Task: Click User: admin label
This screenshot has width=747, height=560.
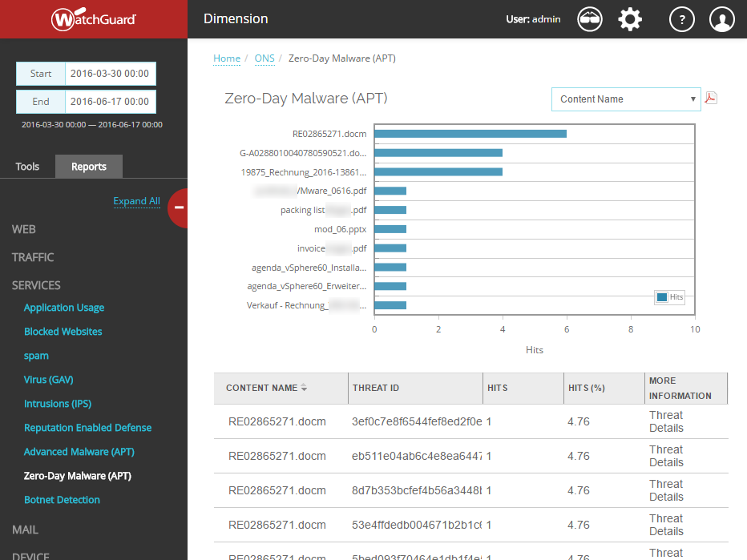Action: (533, 19)
